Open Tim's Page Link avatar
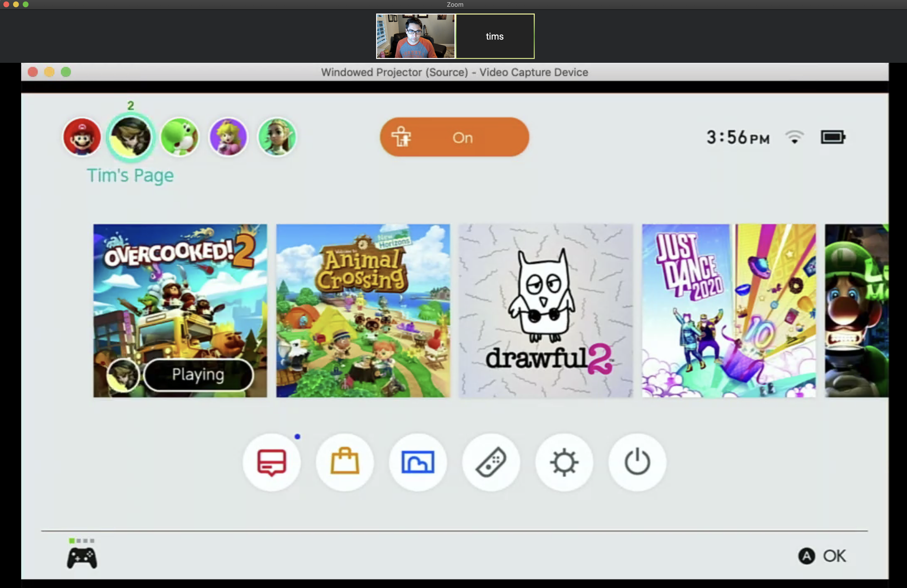The height and width of the screenshot is (588, 907). pos(131,137)
